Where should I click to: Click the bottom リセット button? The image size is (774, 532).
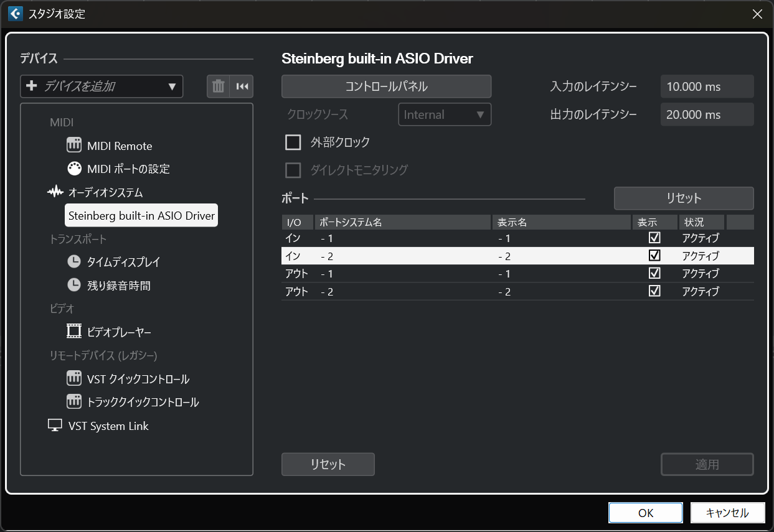pos(328,464)
